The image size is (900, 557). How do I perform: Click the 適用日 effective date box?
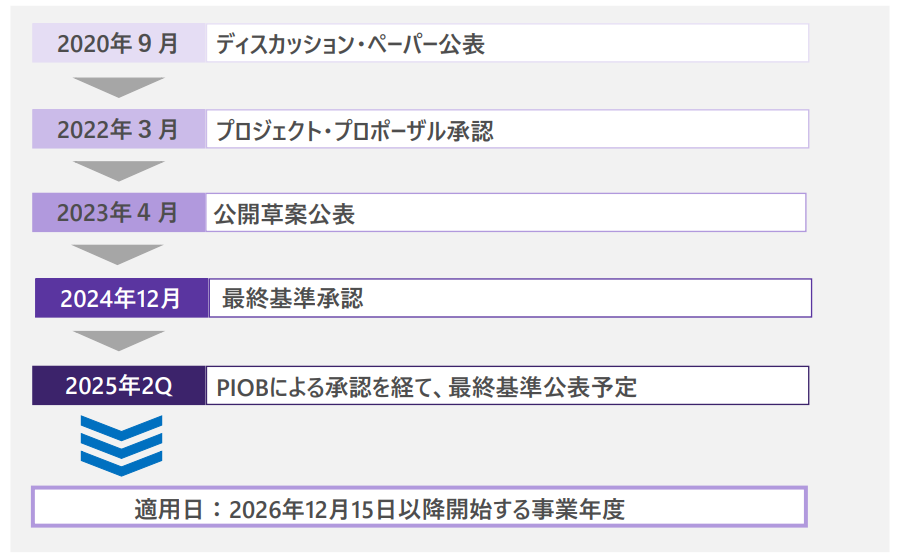[x=420, y=507]
